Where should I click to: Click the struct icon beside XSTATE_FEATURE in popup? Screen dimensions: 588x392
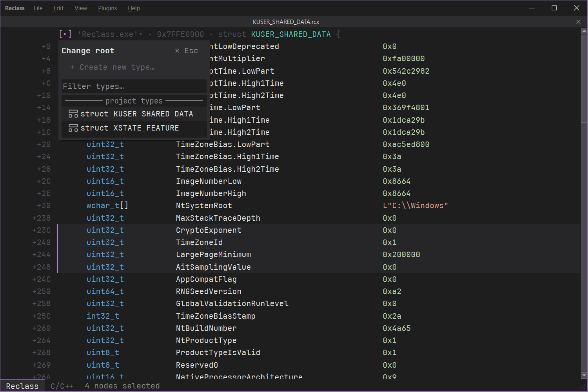[x=73, y=128]
